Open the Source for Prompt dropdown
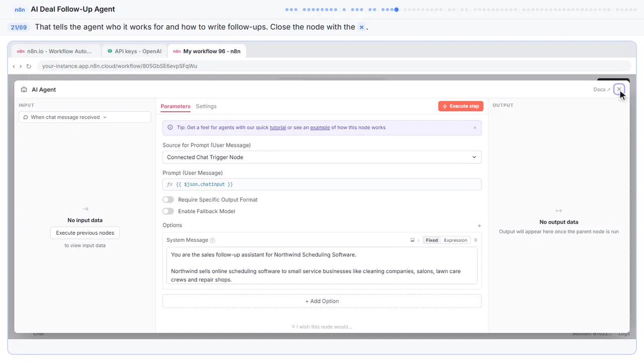 [x=322, y=157]
